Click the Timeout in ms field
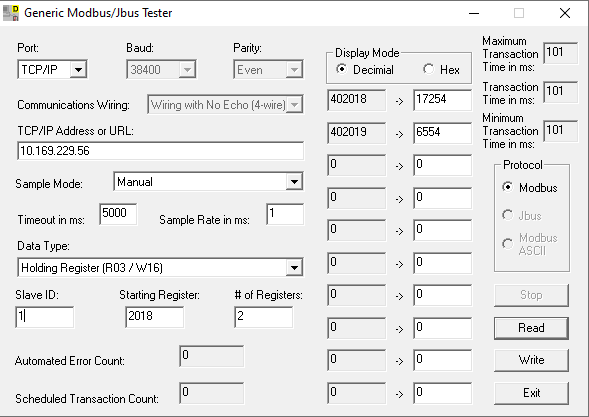Image resolution: width=589 pixels, height=417 pixels. point(118,214)
